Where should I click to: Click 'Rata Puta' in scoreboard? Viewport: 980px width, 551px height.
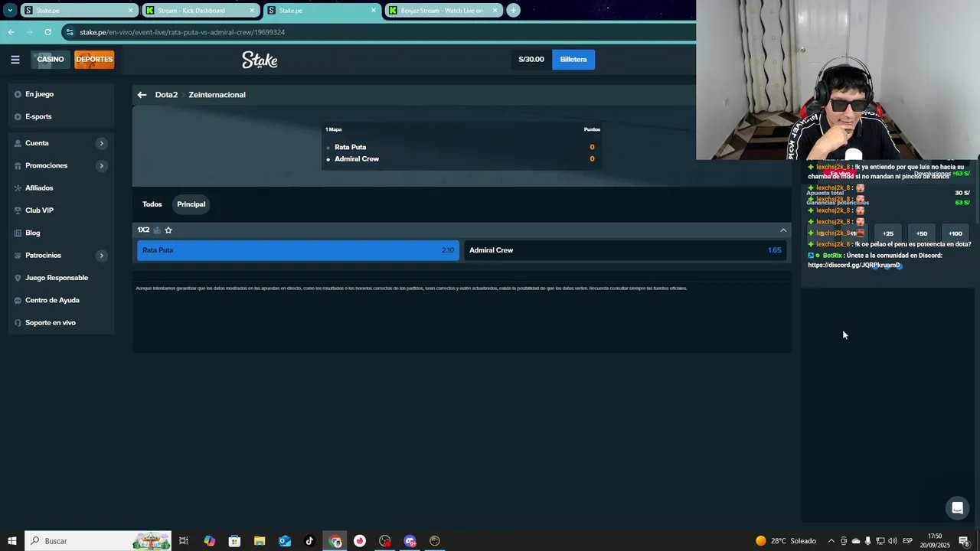coord(350,147)
